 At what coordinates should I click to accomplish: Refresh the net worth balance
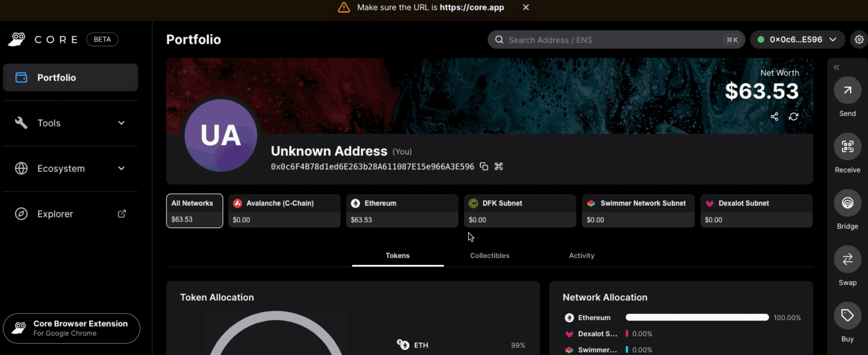[x=794, y=117]
